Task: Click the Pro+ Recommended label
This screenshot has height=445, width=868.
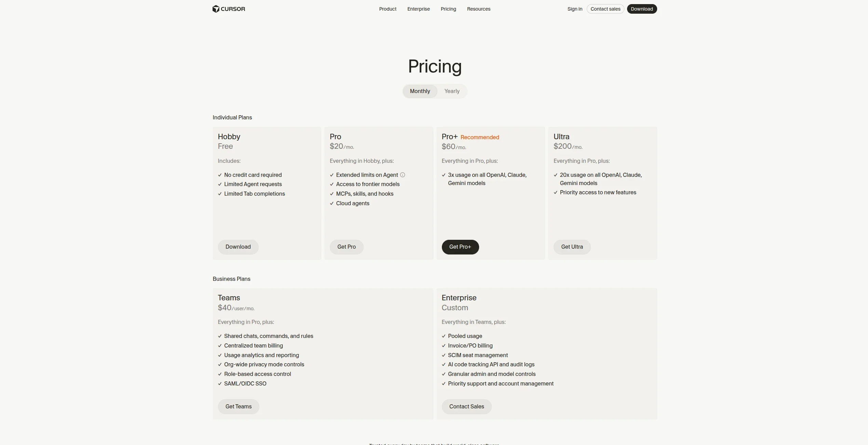Action: (479, 137)
